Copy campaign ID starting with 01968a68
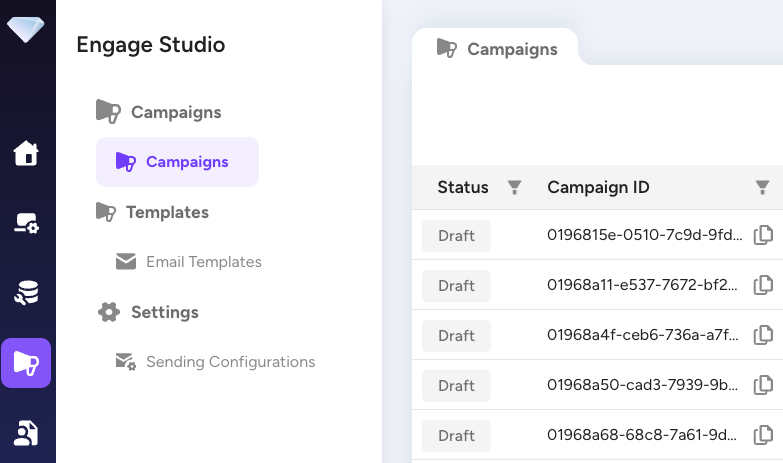 tap(763, 435)
